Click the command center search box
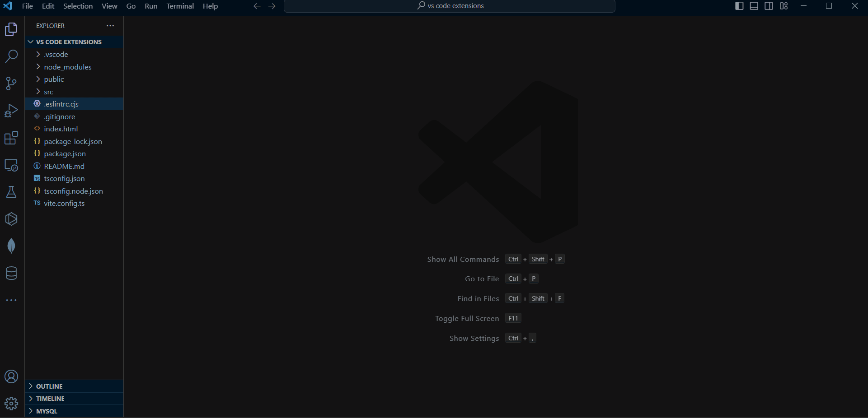The width and height of the screenshot is (868, 418). click(450, 6)
